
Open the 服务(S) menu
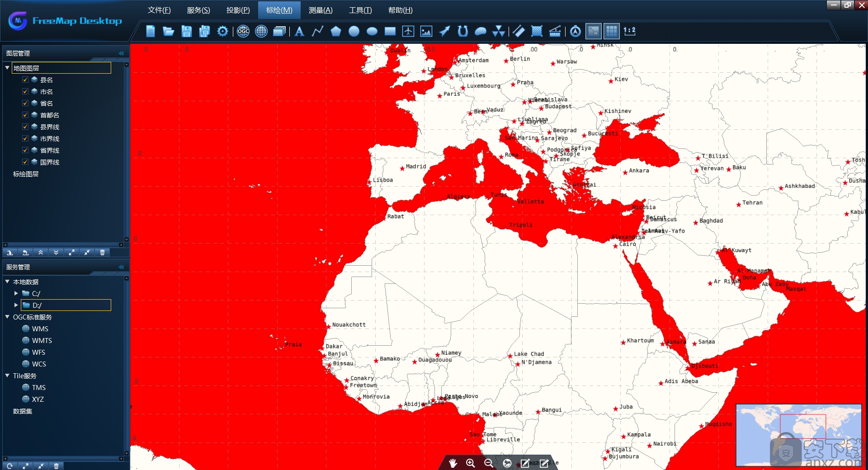pyautogui.click(x=198, y=10)
